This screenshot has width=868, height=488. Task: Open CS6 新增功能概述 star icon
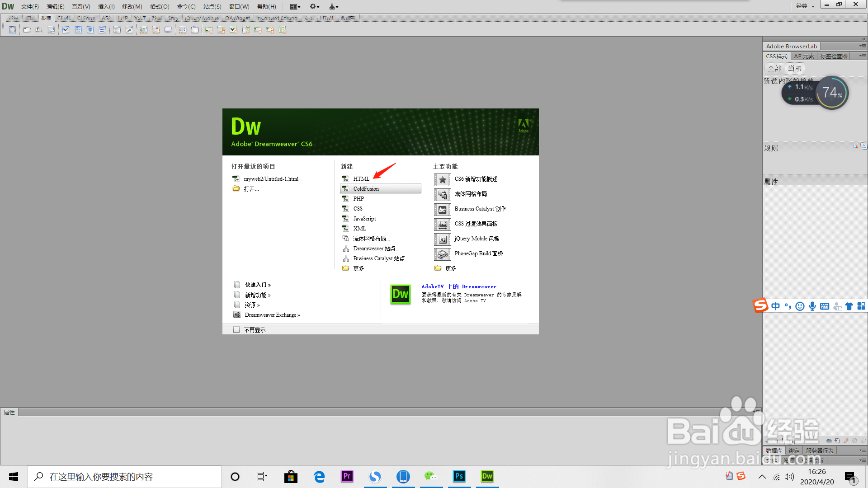(443, 180)
